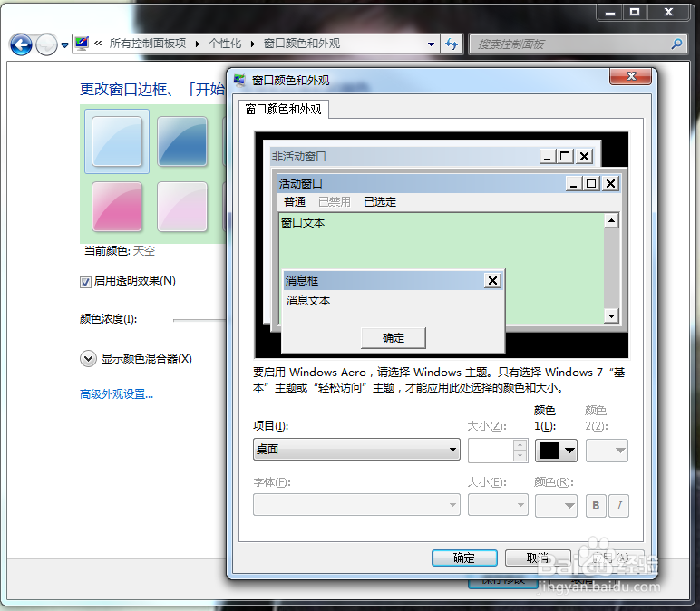Click the 大小(Z) size field

pyautogui.click(x=491, y=451)
